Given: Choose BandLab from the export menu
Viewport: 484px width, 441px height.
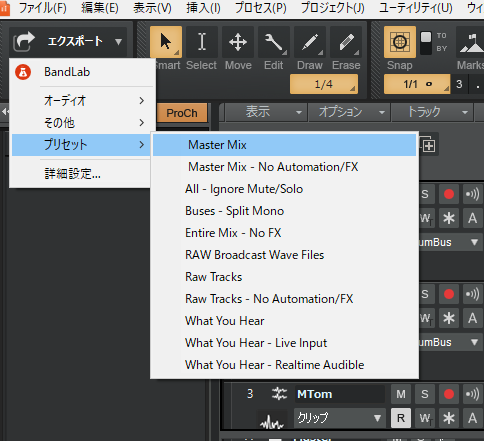Looking at the screenshot, I should 83,72.
